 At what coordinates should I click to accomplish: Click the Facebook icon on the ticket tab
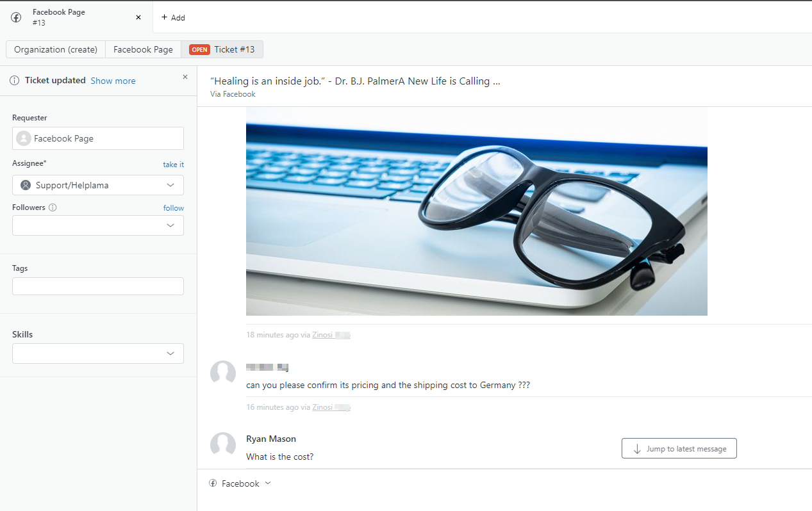(16, 17)
